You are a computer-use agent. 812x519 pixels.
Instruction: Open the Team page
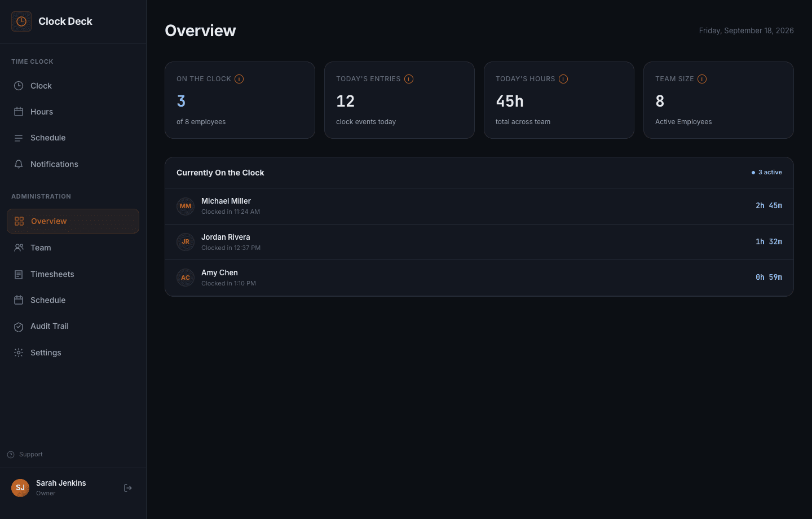click(73, 248)
